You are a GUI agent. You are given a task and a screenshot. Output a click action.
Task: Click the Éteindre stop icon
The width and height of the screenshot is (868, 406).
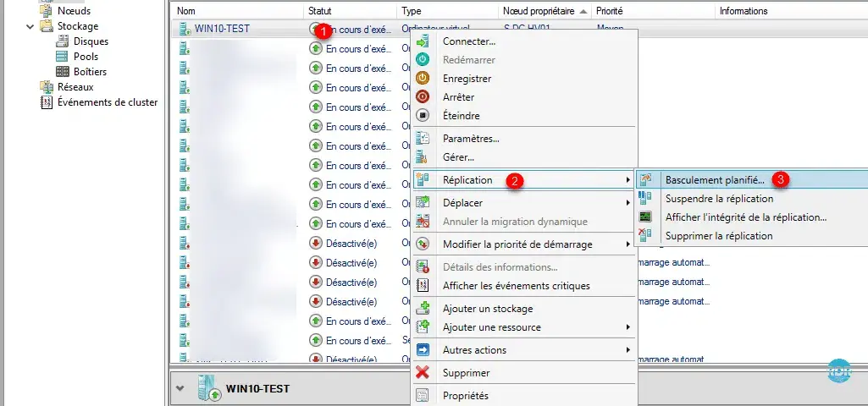[423, 116]
